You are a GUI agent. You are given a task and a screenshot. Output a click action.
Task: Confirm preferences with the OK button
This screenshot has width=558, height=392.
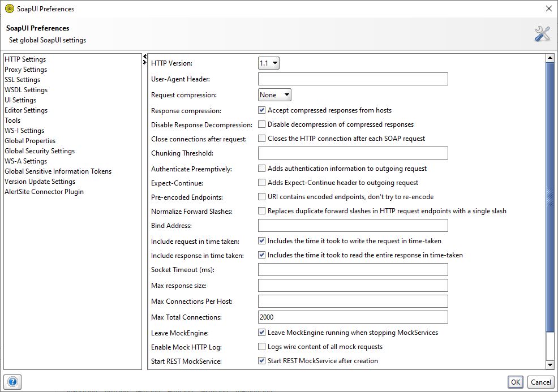click(x=516, y=382)
